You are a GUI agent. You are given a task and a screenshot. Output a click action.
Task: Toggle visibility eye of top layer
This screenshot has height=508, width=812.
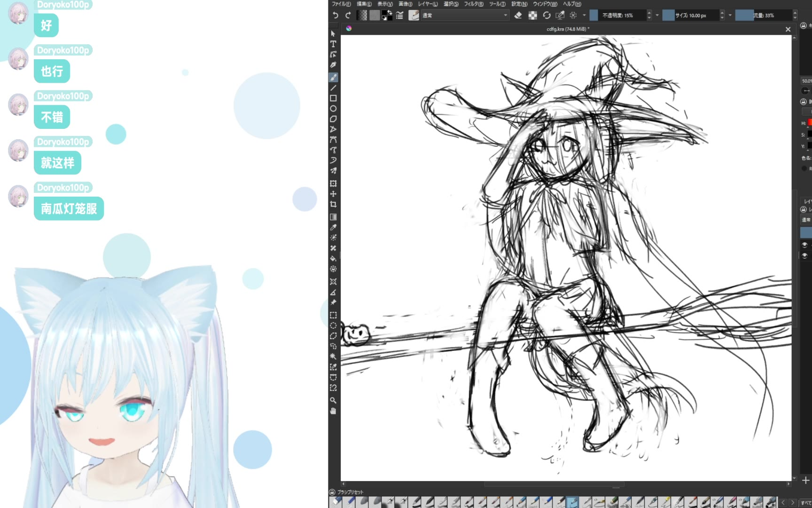[x=804, y=245]
